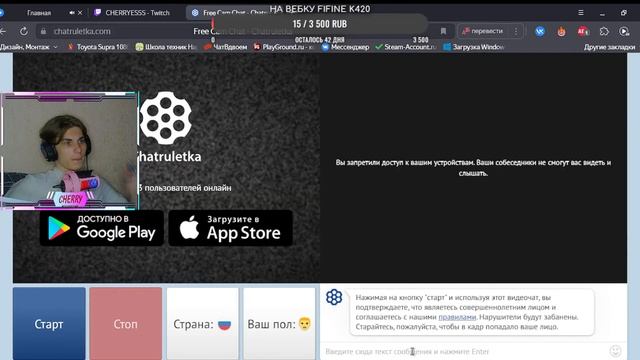Open the Ваш пол gender selector
The width and height of the screenshot is (640, 360).
click(x=279, y=324)
